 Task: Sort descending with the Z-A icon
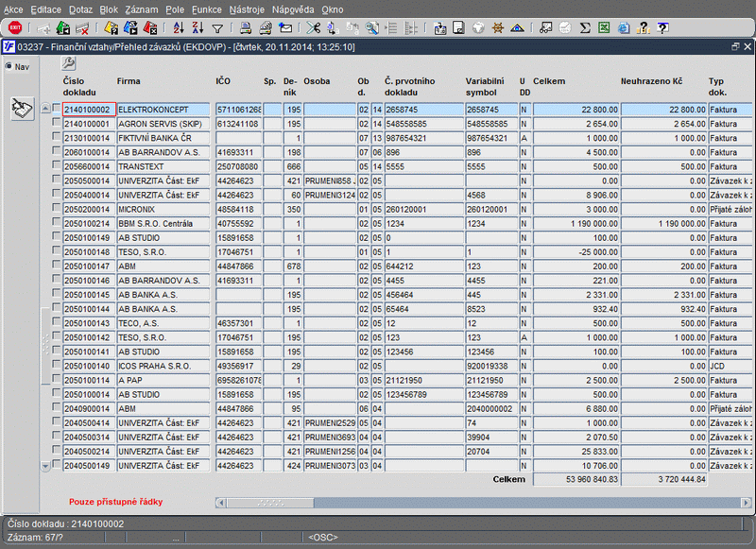coord(198,28)
